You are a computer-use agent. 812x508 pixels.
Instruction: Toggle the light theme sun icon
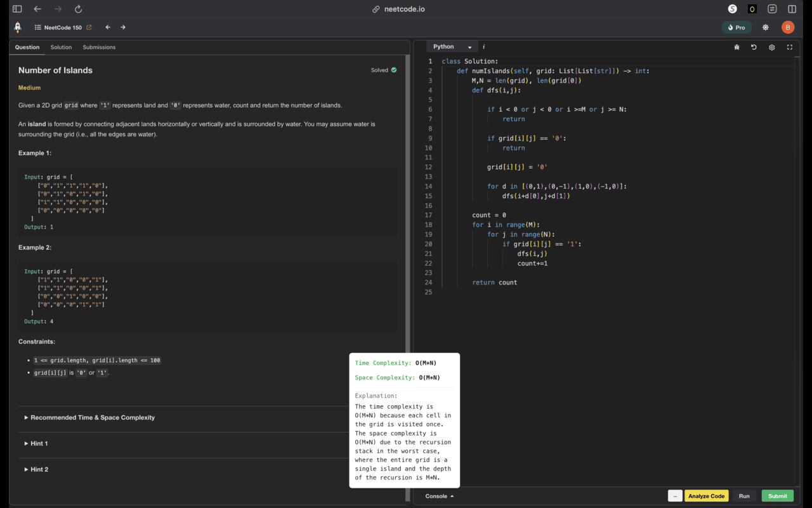click(x=765, y=27)
